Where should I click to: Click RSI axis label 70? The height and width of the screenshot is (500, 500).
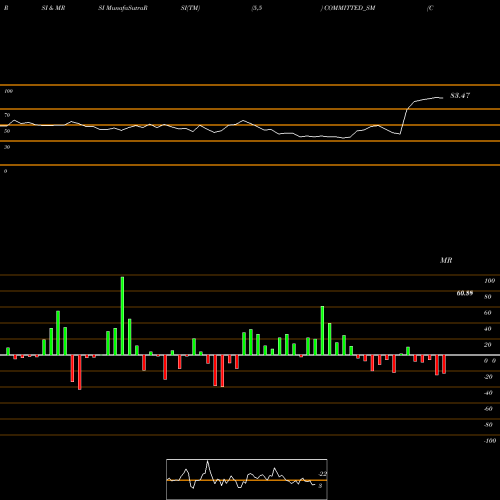coord(7,115)
